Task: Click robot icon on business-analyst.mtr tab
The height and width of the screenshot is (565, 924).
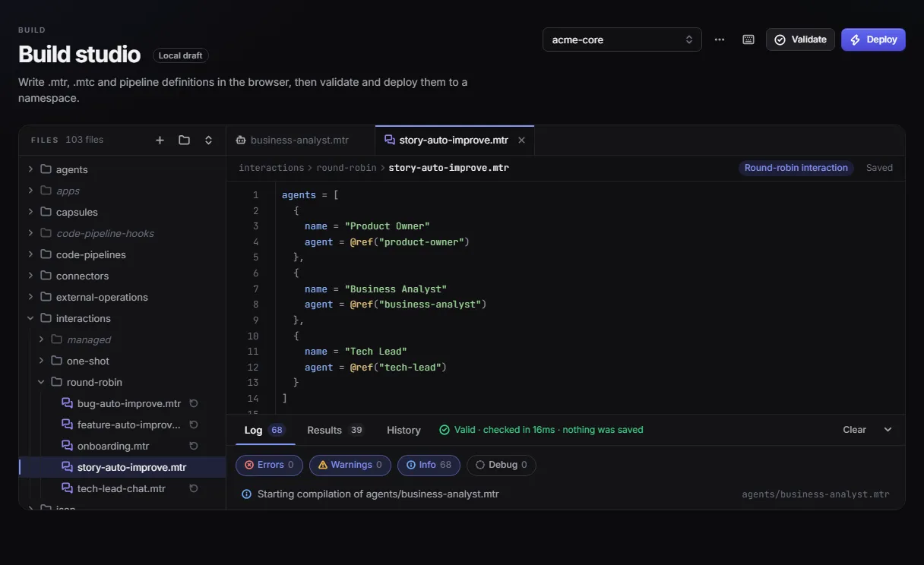Action: 241,140
